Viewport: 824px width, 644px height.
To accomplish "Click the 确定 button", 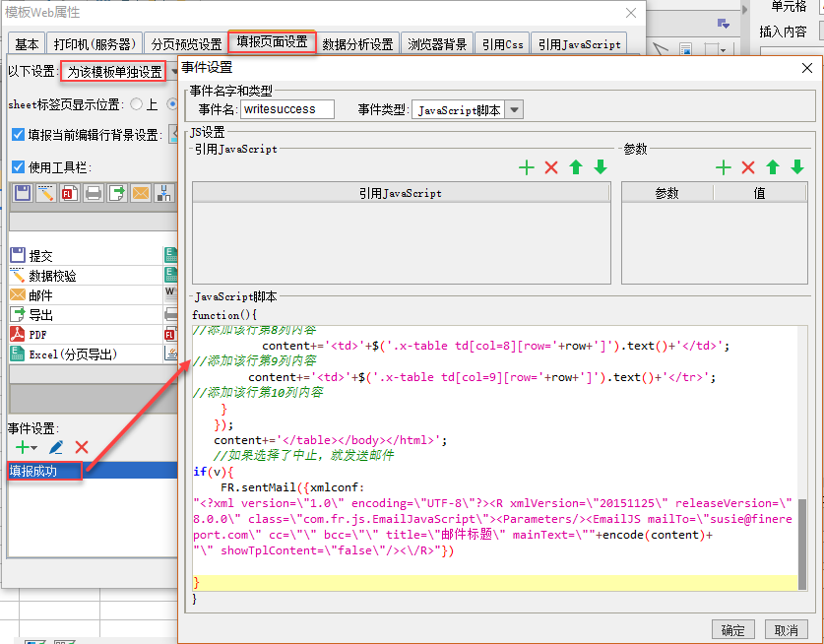I will 732,630.
